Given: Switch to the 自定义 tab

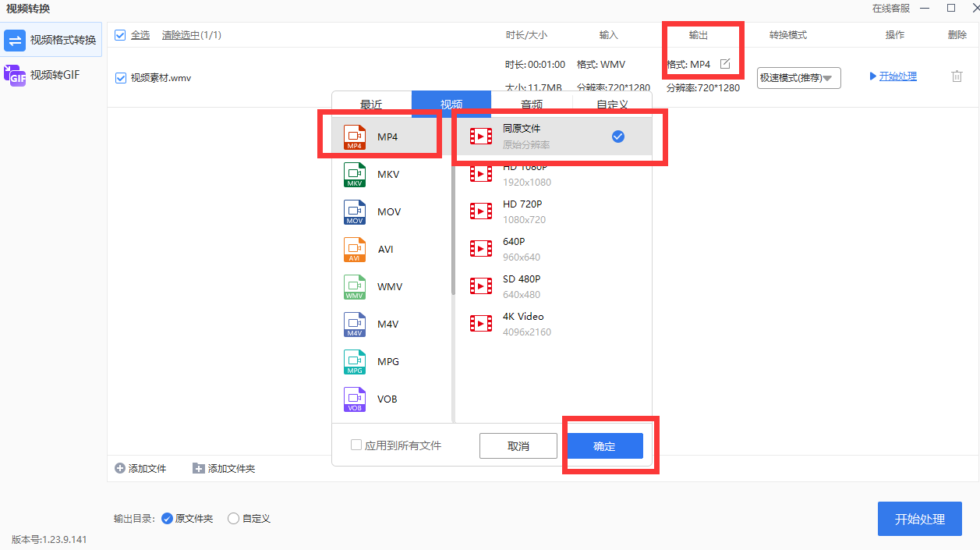Looking at the screenshot, I should pyautogui.click(x=612, y=104).
